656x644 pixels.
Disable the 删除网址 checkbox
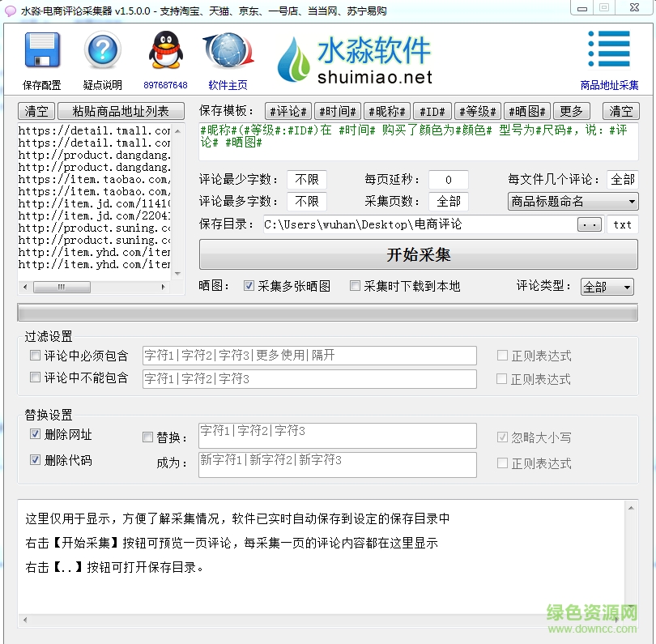click(34, 434)
